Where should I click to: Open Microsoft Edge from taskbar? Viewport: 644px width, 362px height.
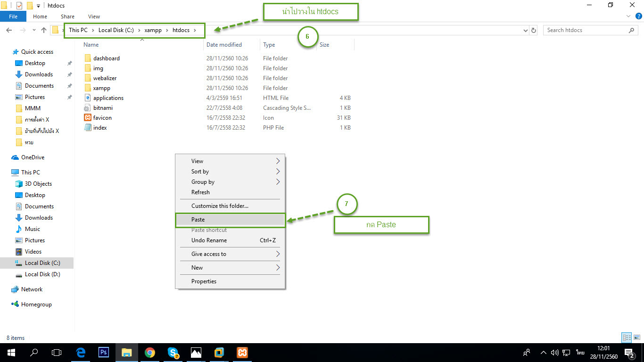pos(81,352)
